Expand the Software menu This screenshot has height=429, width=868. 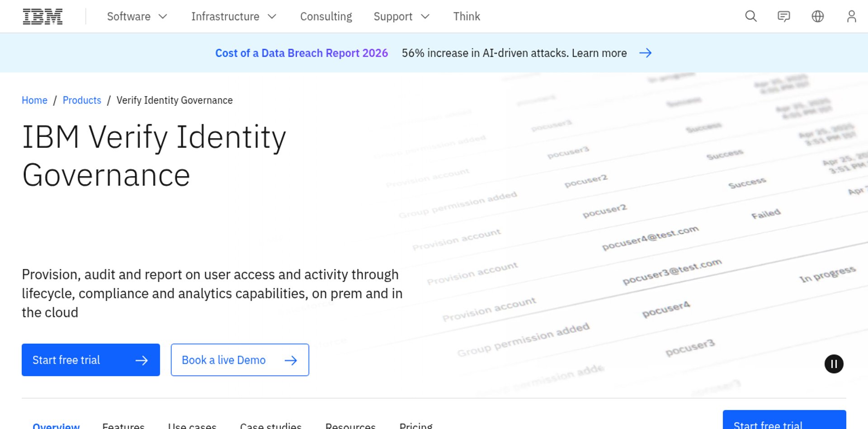[137, 16]
